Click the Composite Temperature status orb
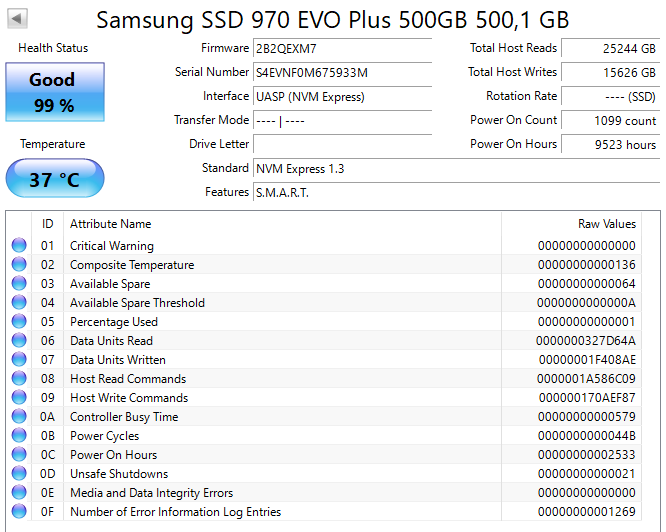Screen dimensions: 666x532 19,265
